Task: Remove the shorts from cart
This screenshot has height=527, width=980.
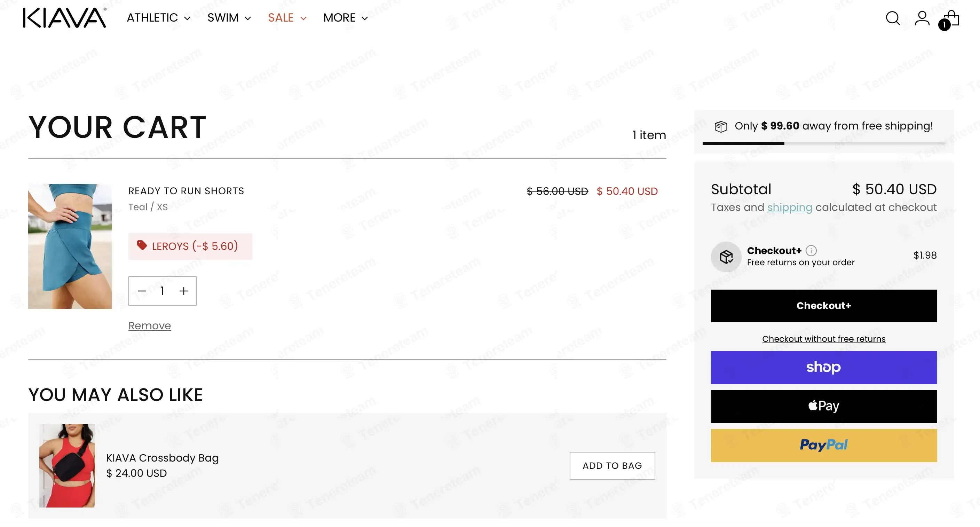Action: [x=150, y=326]
